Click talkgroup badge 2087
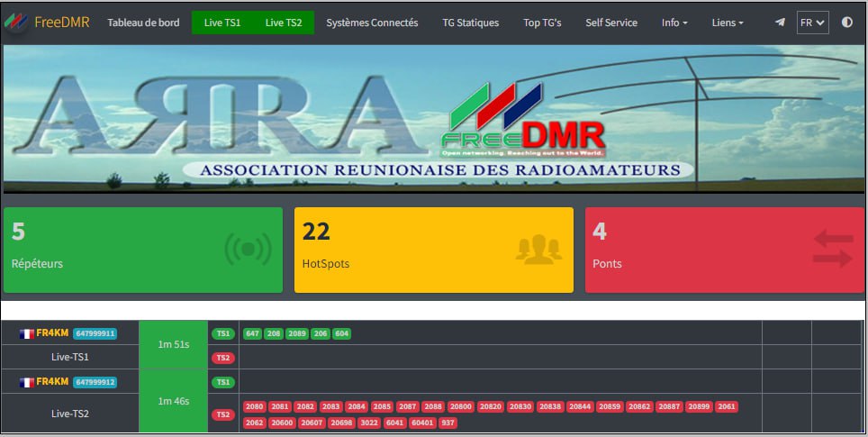Screen dimensions: 868x437 pos(407,406)
